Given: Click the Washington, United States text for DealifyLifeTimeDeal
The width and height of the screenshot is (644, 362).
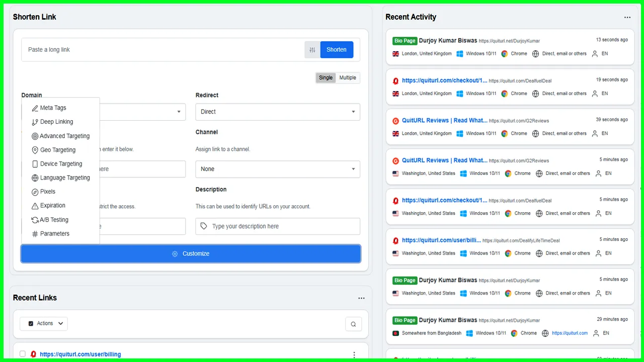Looking at the screenshot, I should tap(429, 253).
